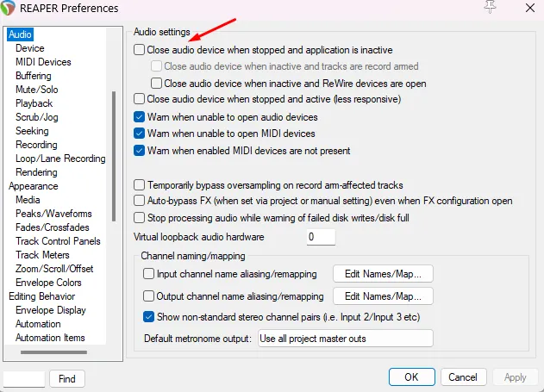Select Automation in the sidebar
This screenshot has height=392, width=544.
[x=38, y=324]
